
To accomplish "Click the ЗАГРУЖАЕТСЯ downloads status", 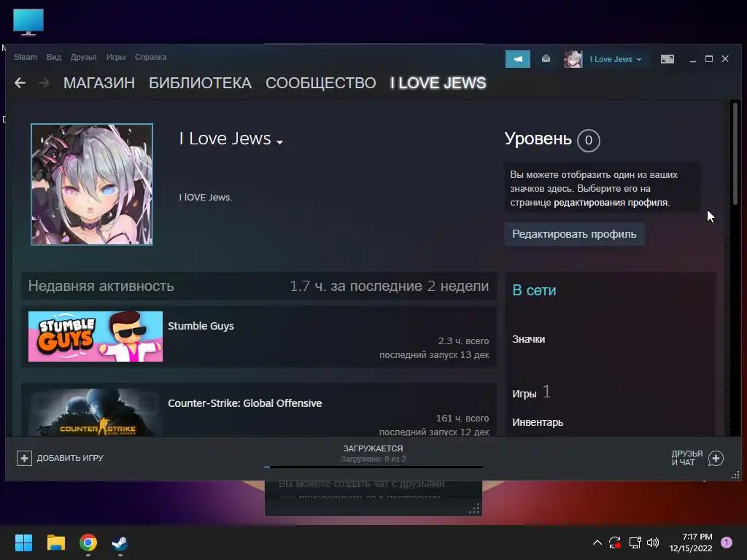I will pos(373,448).
